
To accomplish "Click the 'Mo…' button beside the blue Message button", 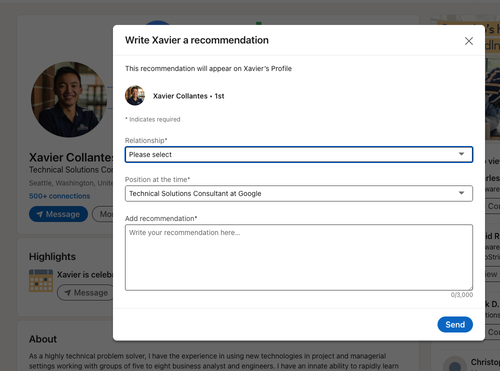I will 103,214.
